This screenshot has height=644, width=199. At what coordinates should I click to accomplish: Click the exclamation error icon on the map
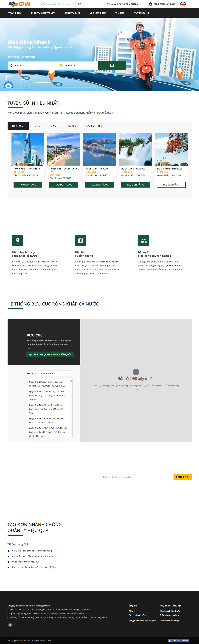[x=136, y=372]
